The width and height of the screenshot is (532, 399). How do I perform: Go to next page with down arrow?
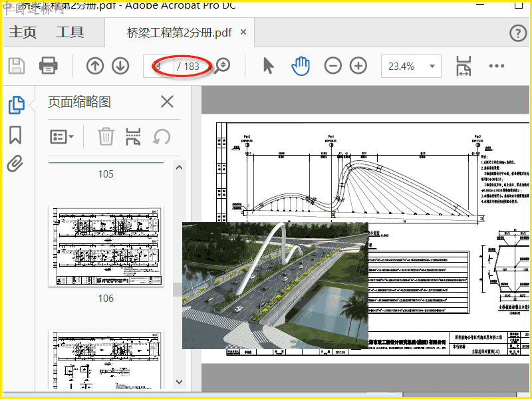point(120,66)
